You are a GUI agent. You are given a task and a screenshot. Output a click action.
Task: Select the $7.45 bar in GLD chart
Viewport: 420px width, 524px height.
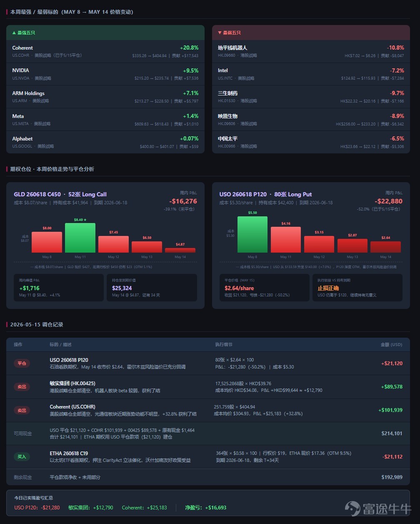113,244
